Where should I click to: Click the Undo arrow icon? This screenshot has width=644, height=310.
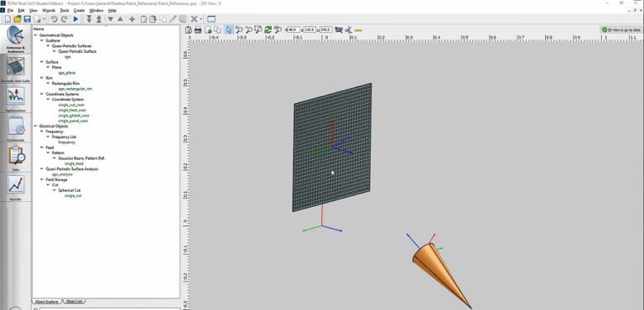click(54, 19)
